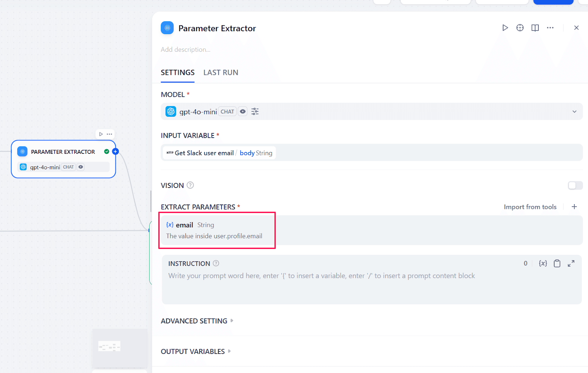
Task: Select the Get Slack user email input variable
Action: click(219, 153)
